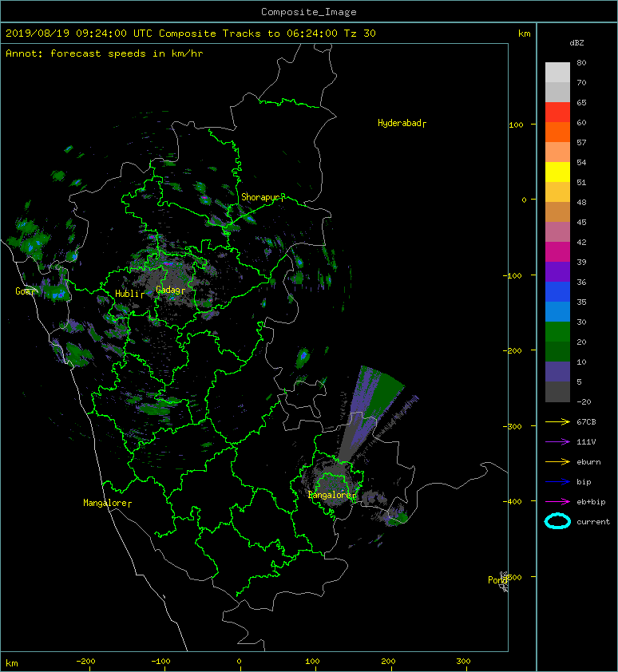Click the 67CB legend label

[x=586, y=422]
